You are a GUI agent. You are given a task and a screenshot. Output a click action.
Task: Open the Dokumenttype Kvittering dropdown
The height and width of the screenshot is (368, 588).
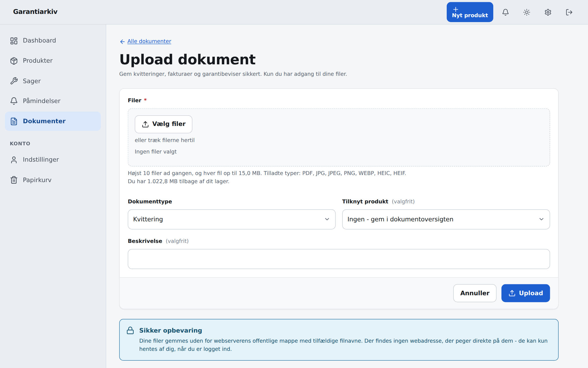pyautogui.click(x=232, y=219)
